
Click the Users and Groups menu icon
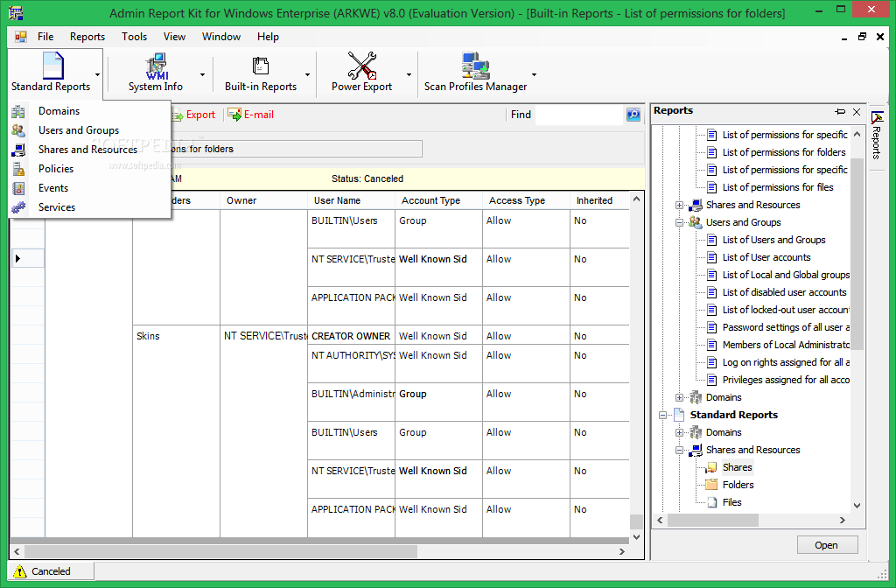click(18, 130)
